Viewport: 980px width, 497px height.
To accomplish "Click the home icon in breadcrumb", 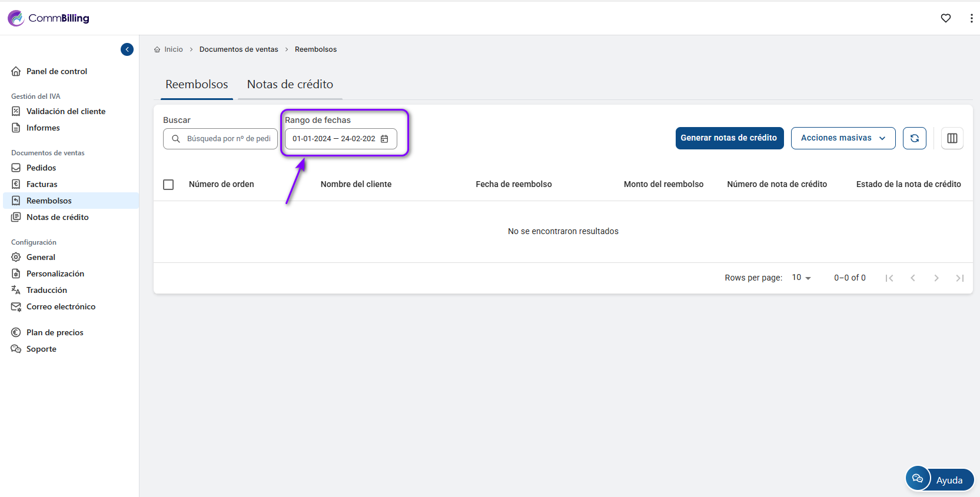I will click(x=157, y=49).
